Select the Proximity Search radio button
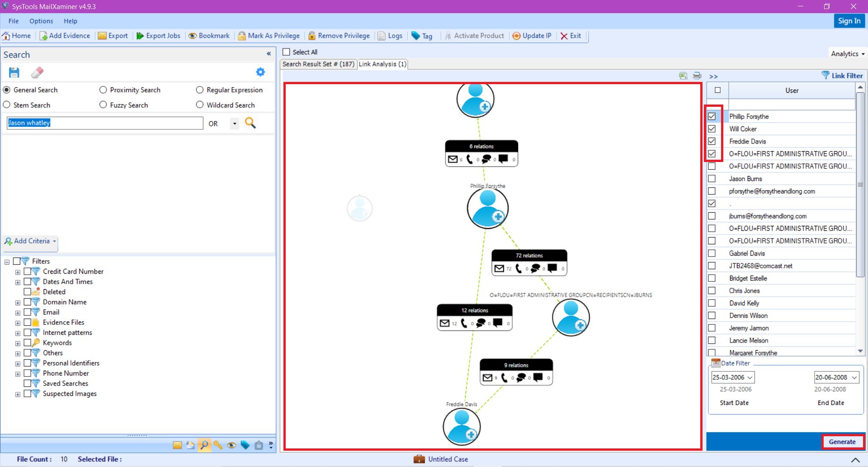Image resolution: width=868 pixels, height=467 pixels. 103,90
